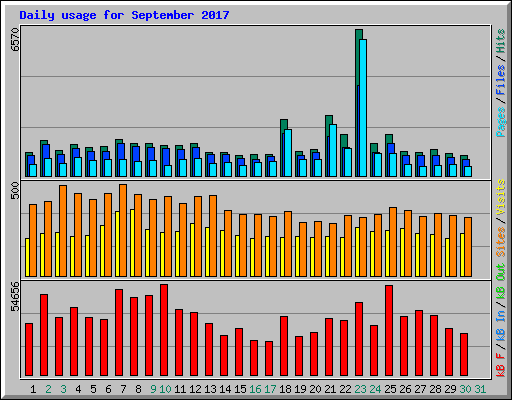Click day 23 on the x-axis
Screen dimensions: 512x400
pyautogui.click(x=360, y=389)
